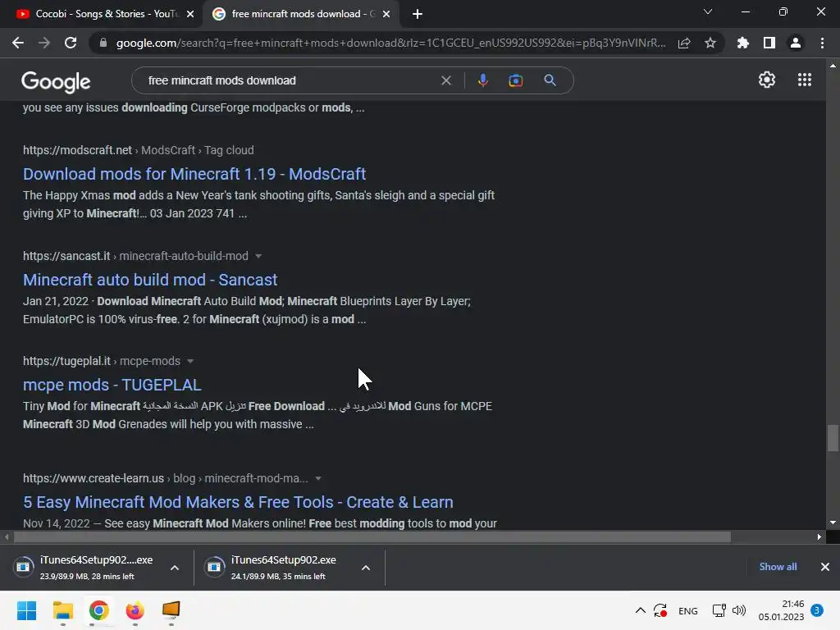The width and height of the screenshot is (840, 630).
Task: Open Download mods for Minecraft 1.19 - ModsCraft
Action: pyautogui.click(x=194, y=174)
